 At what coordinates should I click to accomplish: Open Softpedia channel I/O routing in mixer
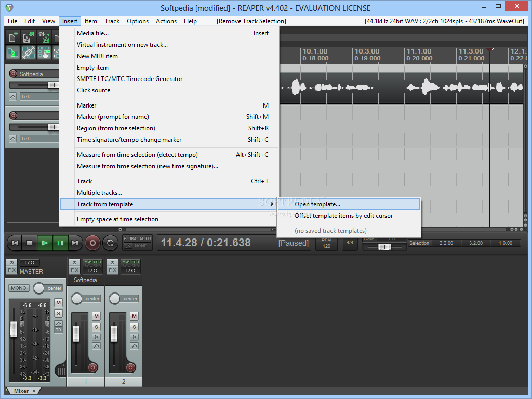pyautogui.click(x=92, y=270)
